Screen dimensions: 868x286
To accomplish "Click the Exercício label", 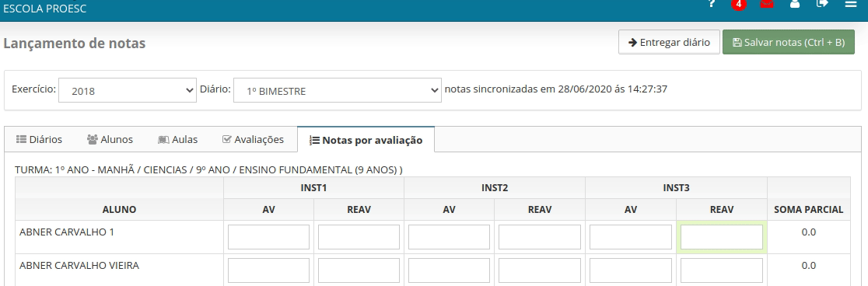I will click(x=33, y=89).
